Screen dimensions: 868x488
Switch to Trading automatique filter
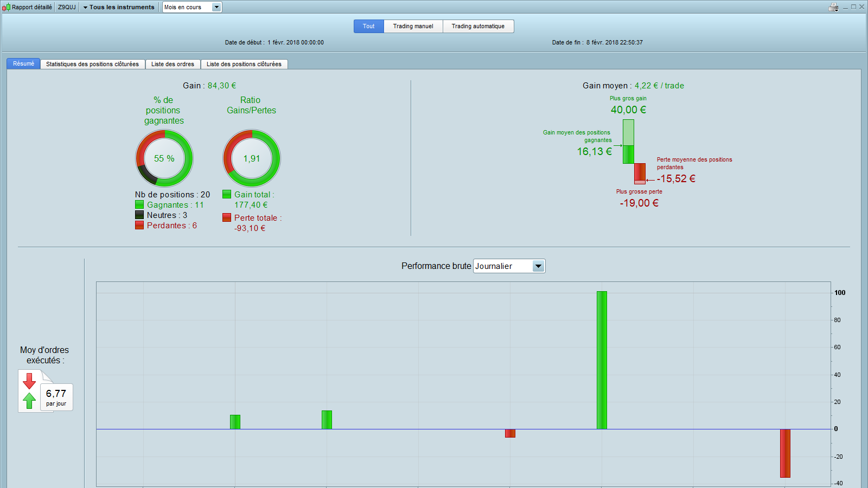click(x=478, y=26)
